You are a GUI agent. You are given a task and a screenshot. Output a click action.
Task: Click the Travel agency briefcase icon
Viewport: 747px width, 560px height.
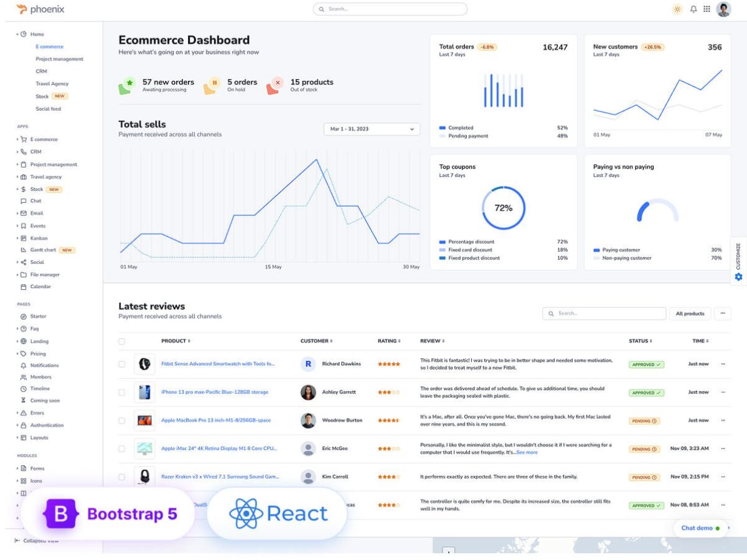[x=24, y=177]
